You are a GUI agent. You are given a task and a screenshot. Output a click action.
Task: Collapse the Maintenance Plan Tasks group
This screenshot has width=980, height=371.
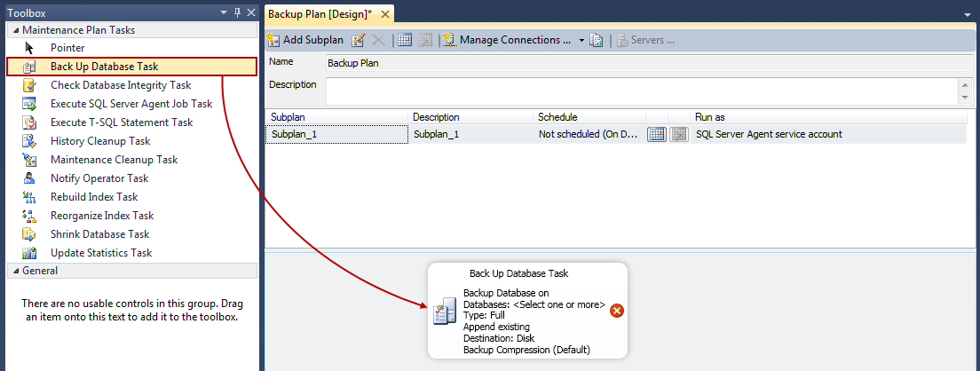[x=13, y=30]
